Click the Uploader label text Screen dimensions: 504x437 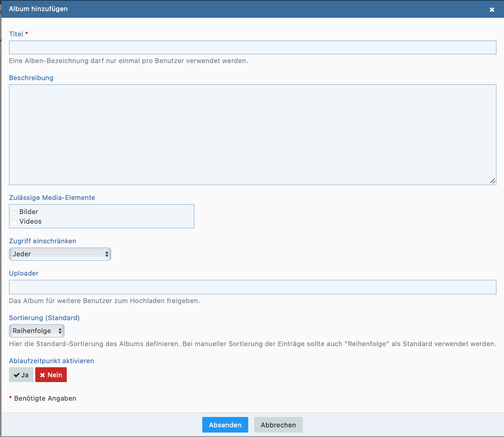[x=24, y=273]
